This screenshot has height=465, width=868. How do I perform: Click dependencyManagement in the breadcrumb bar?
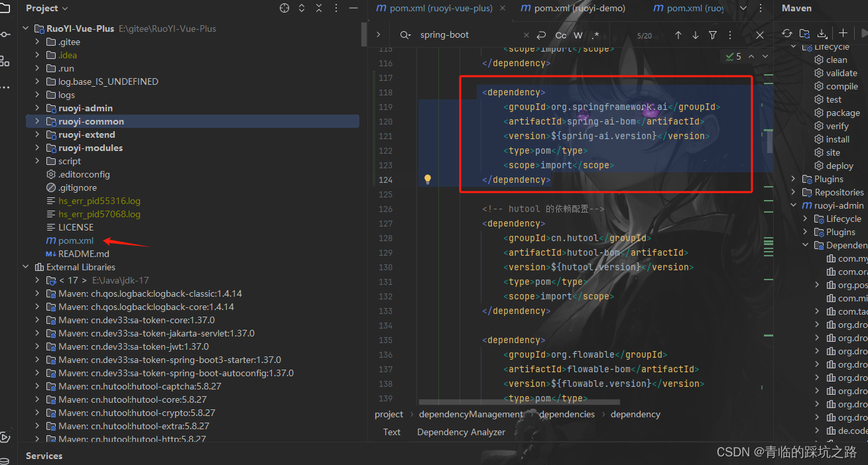point(471,414)
